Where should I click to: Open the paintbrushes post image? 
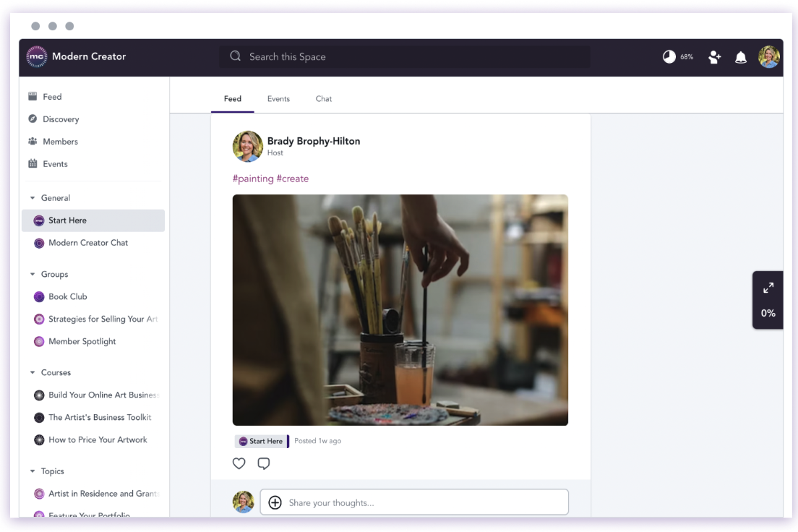400,310
